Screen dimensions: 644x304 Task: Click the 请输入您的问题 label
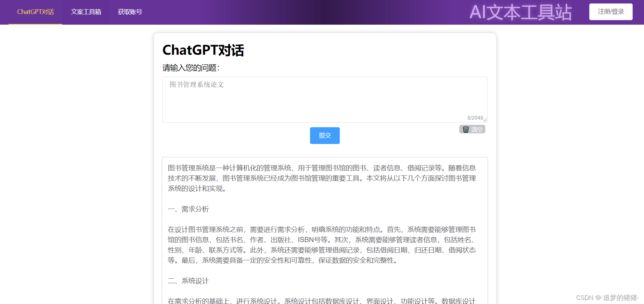(191, 68)
